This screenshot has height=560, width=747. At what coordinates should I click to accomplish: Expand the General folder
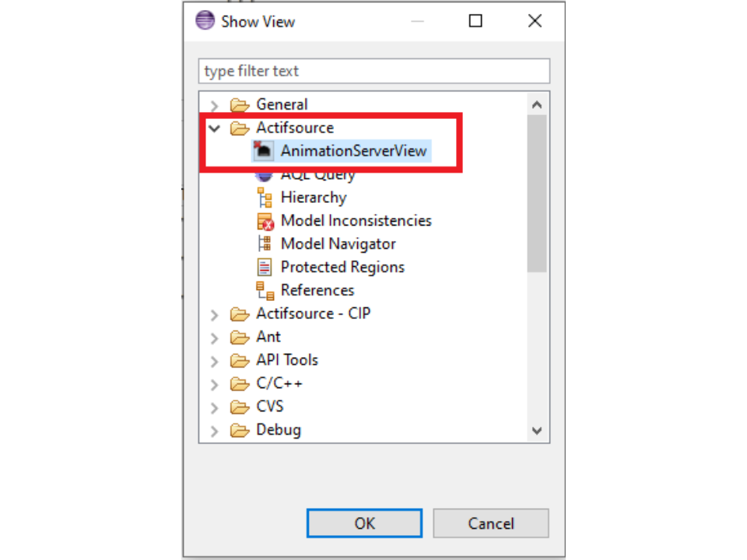tap(216, 105)
